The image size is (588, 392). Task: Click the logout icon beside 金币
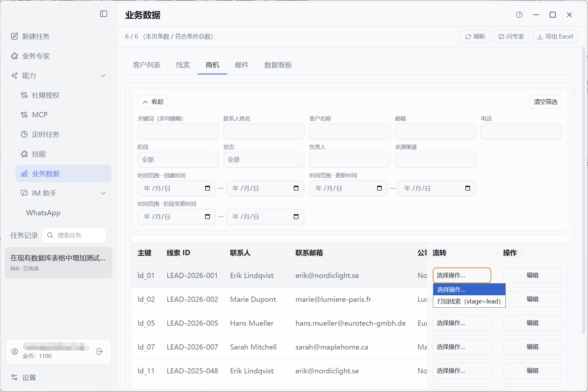point(100,351)
